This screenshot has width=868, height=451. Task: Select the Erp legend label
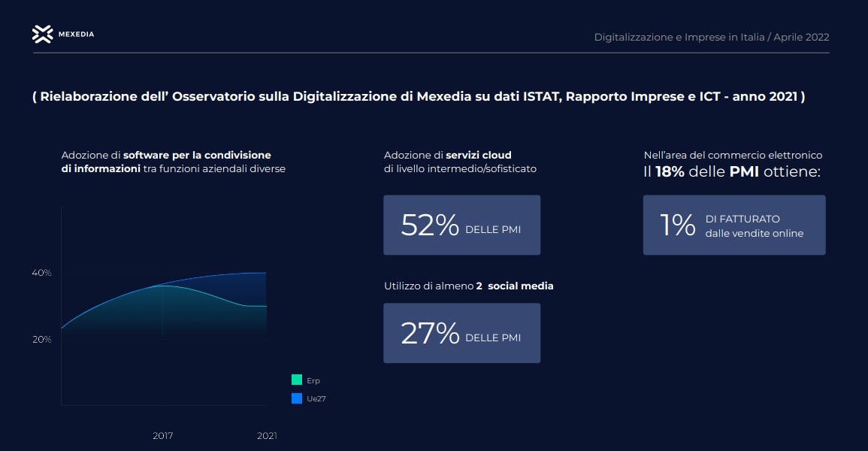[313, 381]
